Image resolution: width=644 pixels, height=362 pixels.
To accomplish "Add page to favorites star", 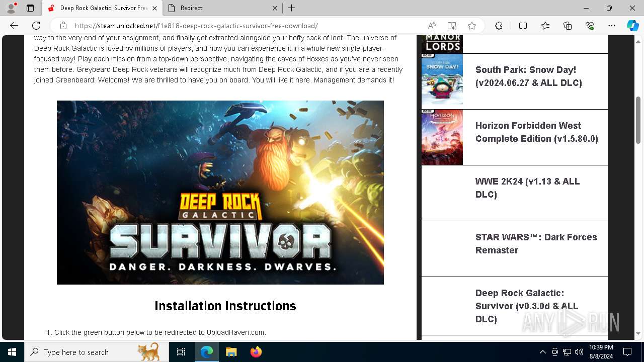I will pos(472,26).
